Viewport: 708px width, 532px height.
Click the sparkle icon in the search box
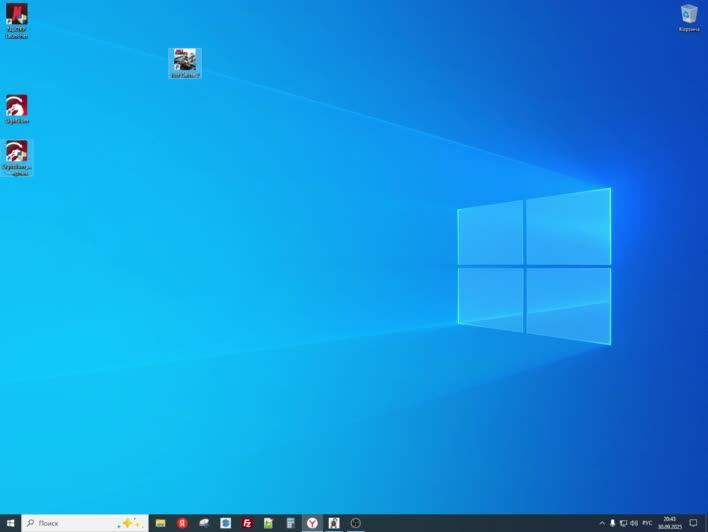130,523
